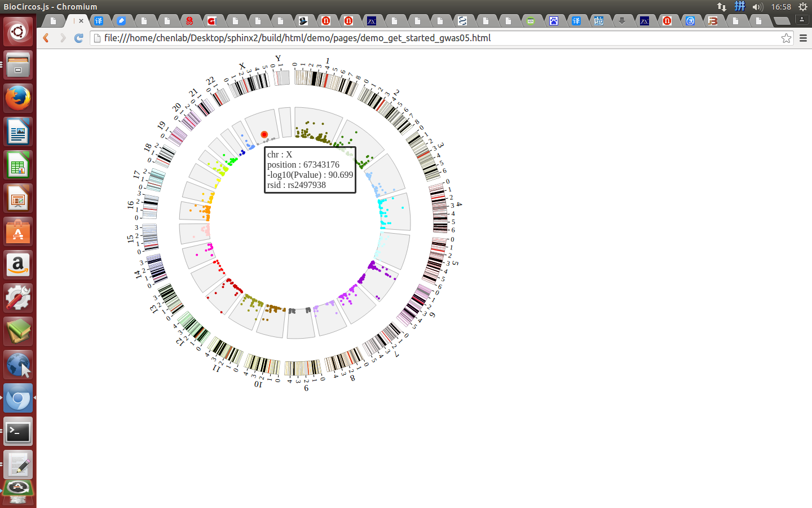Click the chromosome label "16"
This screenshot has width=812, height=508.
tap(131, 204)
